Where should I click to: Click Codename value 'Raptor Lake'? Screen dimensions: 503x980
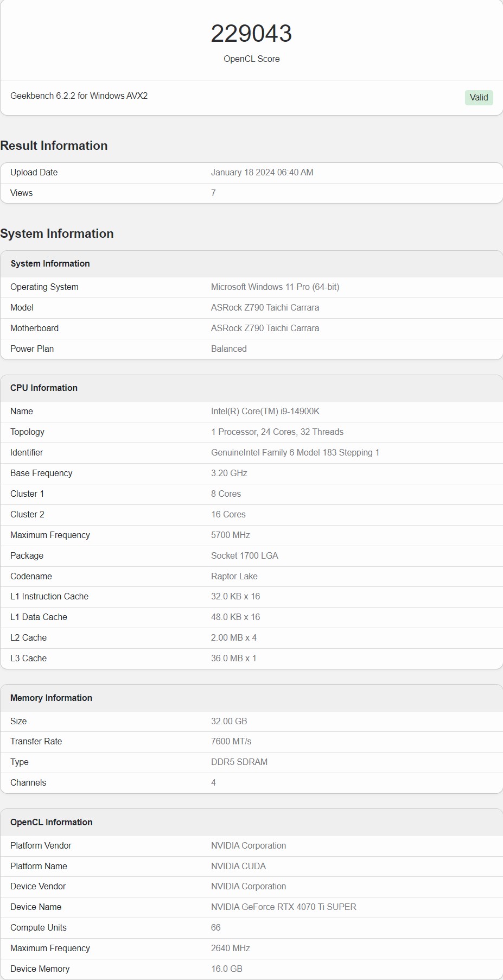[x=234, y=576]
